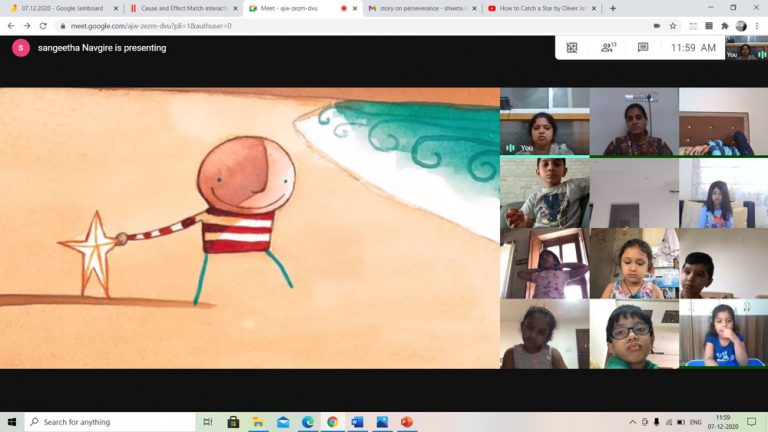Select the boy in gray graphic t-shirt tile
The width and height of the screenshot is (768, 432).
click(545, 192)
